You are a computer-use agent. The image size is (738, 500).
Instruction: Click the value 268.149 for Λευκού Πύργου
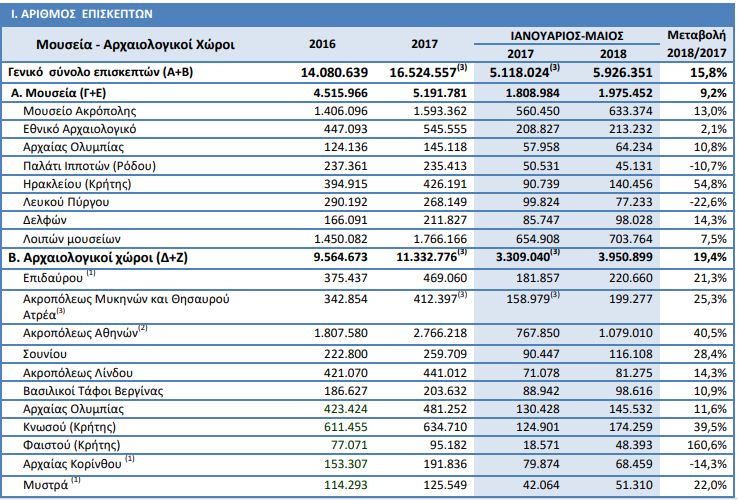(445, 202)
